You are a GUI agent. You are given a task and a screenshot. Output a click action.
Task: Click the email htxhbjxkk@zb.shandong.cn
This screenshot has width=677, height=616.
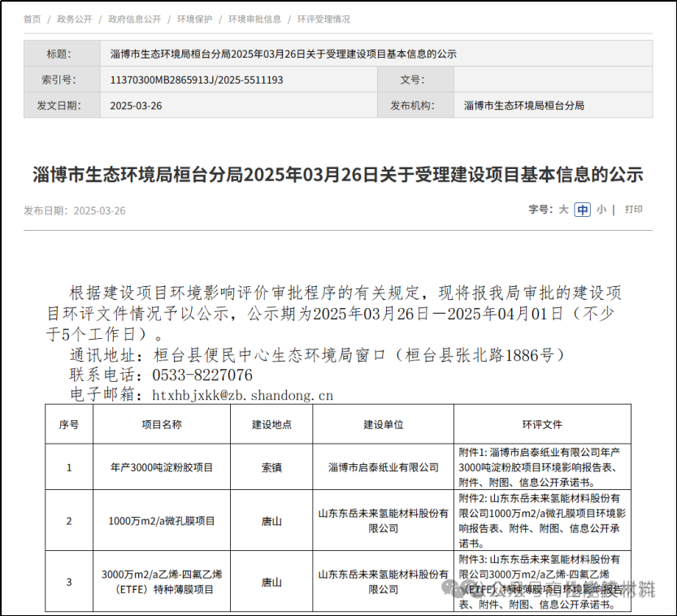[x=243, y=395]
